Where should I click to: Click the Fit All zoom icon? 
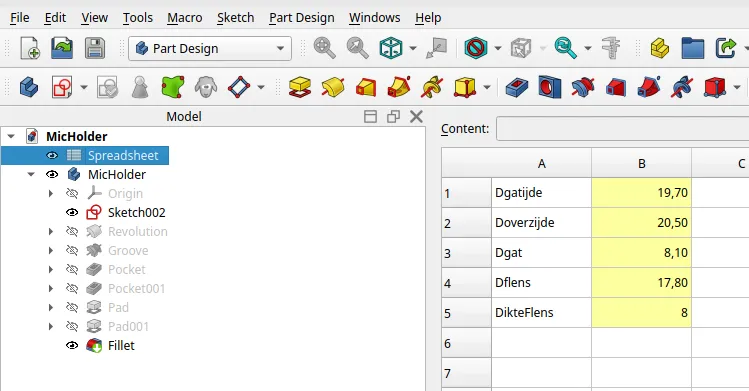[x=325, y=48]
